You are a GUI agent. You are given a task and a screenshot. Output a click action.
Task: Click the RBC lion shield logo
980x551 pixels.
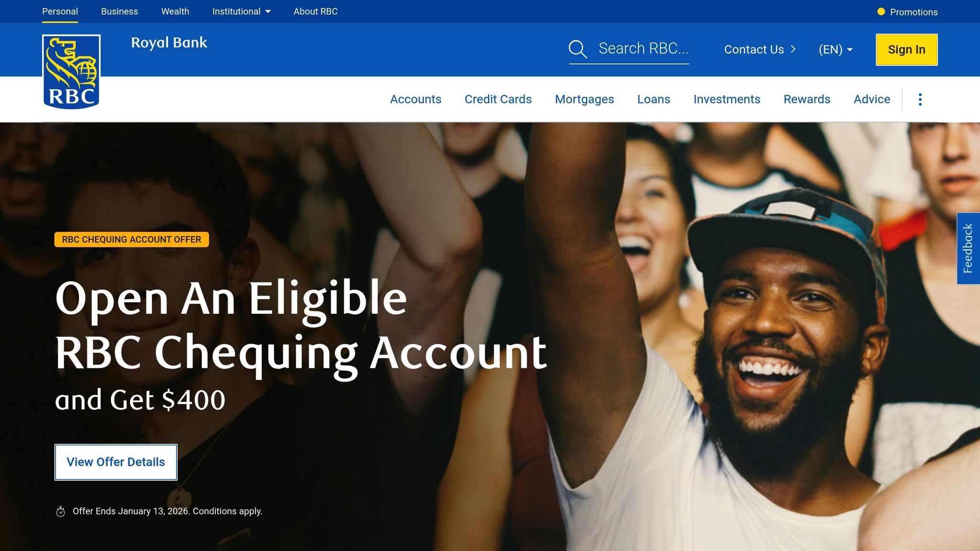[71, 72]
